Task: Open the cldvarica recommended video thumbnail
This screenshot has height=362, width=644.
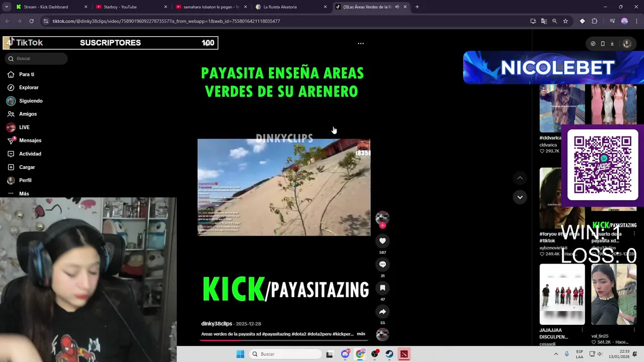Action: [x=562, y=108]
